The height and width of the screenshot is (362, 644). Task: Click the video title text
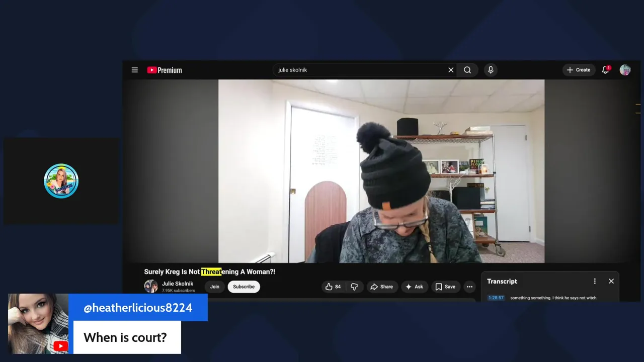pos(210,271)
